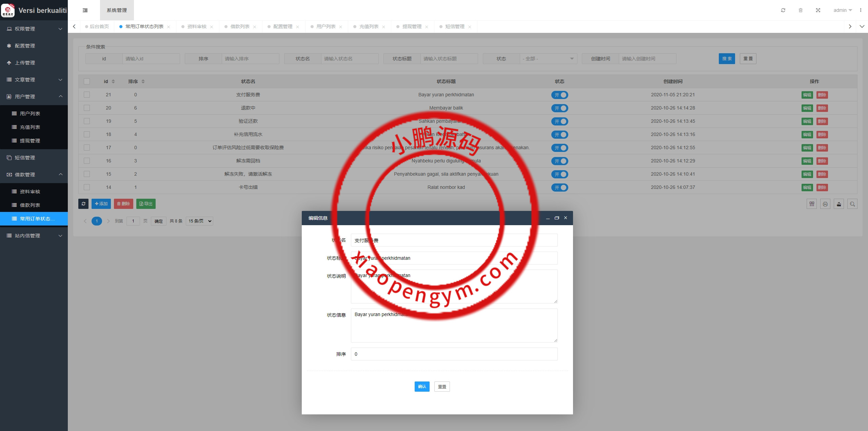Toggle status switch for row id 21
The width and height of the screenshot is (868, 431).
click(559, 95)
